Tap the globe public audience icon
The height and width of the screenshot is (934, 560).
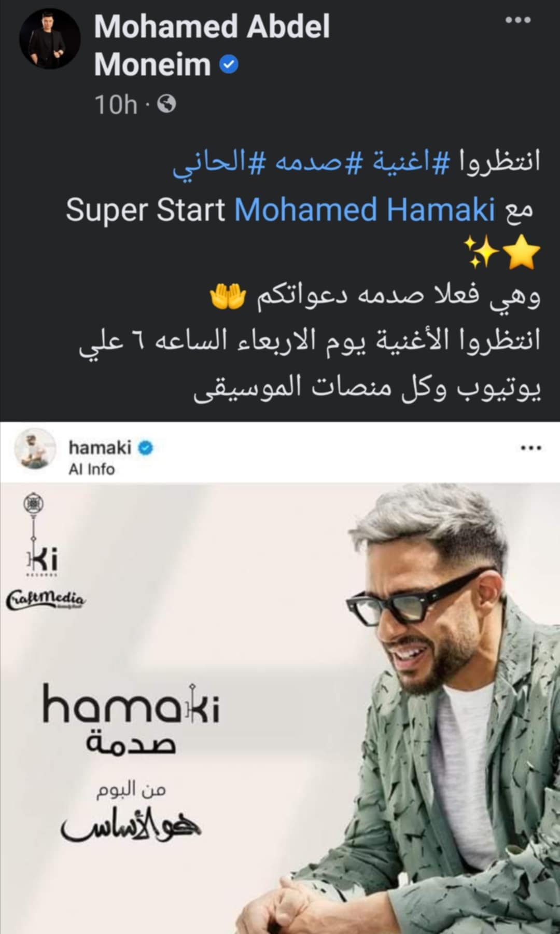(x=166, y=104)
